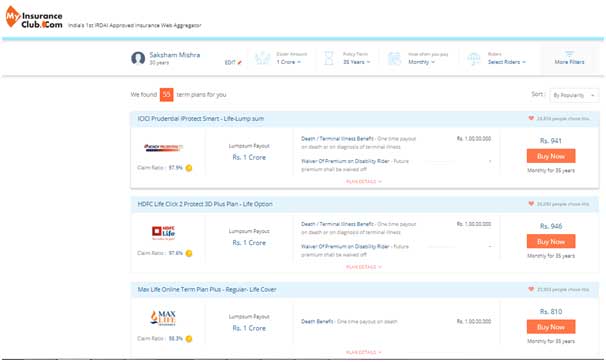Open the Sort By Popularity dropdown
This screenshot has height=362, width=606.
tap(574, 95)
